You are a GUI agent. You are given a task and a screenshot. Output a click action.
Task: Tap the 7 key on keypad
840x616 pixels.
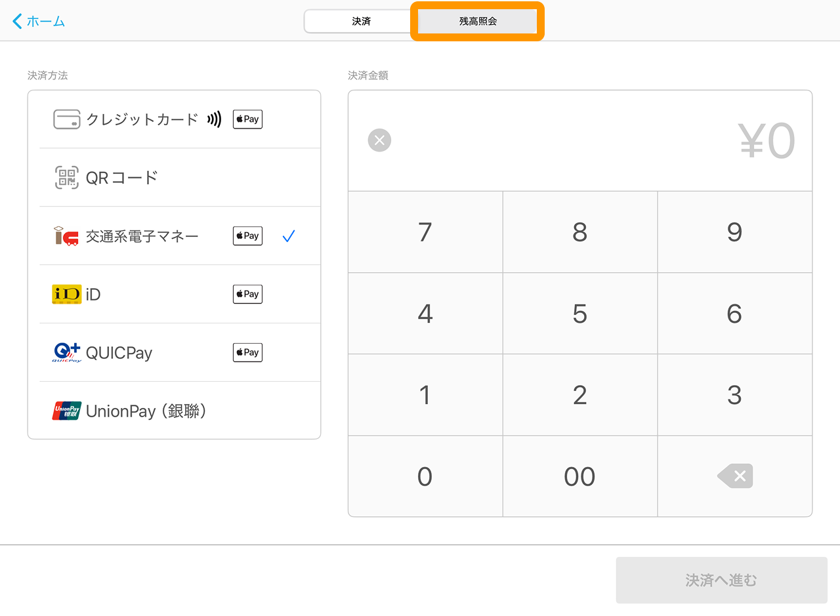pyautogui.click(x=425, y=232)
